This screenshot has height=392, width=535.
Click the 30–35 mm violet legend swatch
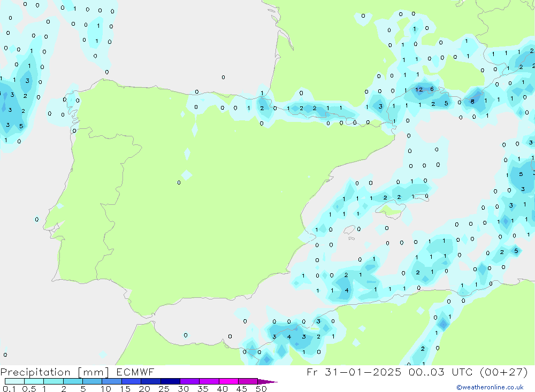[189, 381]
